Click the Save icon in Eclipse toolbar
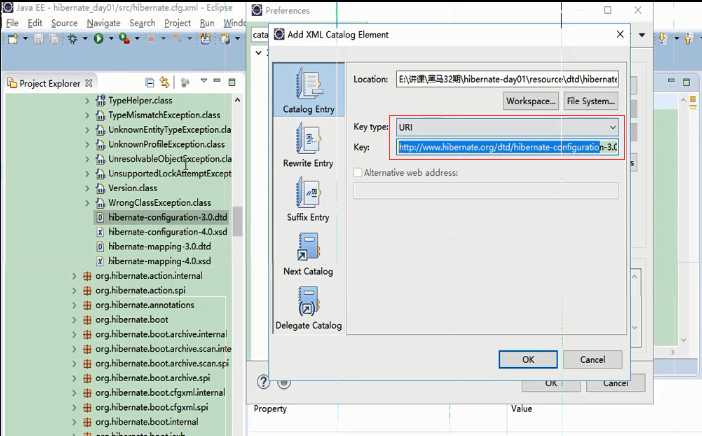 (x=39, y=39)
